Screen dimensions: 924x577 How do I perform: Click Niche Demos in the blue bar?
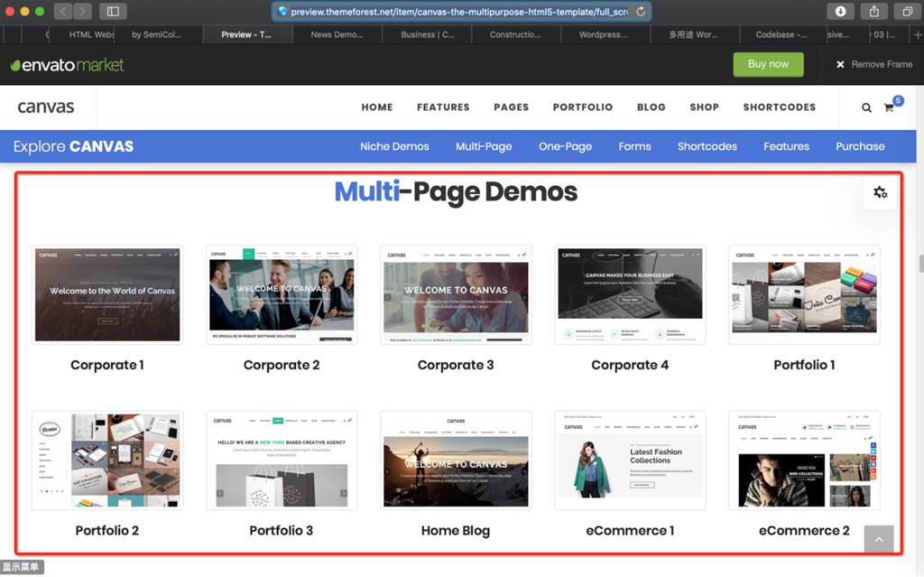tap(394, 146)
